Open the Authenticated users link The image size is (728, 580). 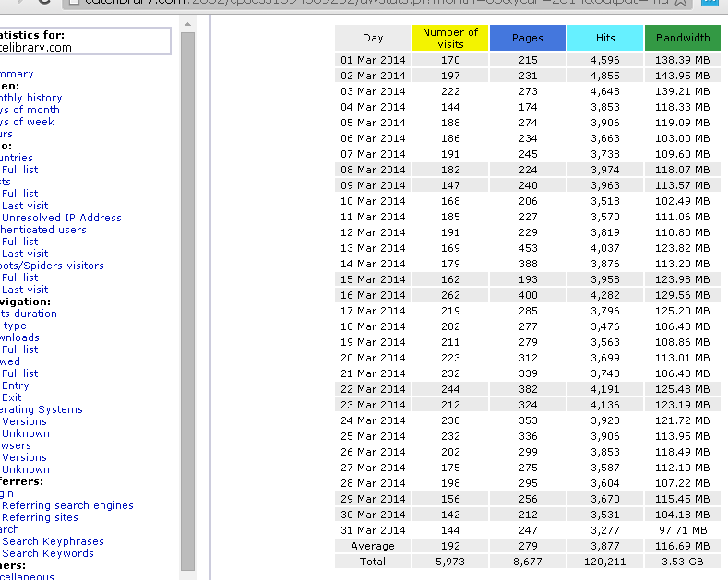(43, 230)
